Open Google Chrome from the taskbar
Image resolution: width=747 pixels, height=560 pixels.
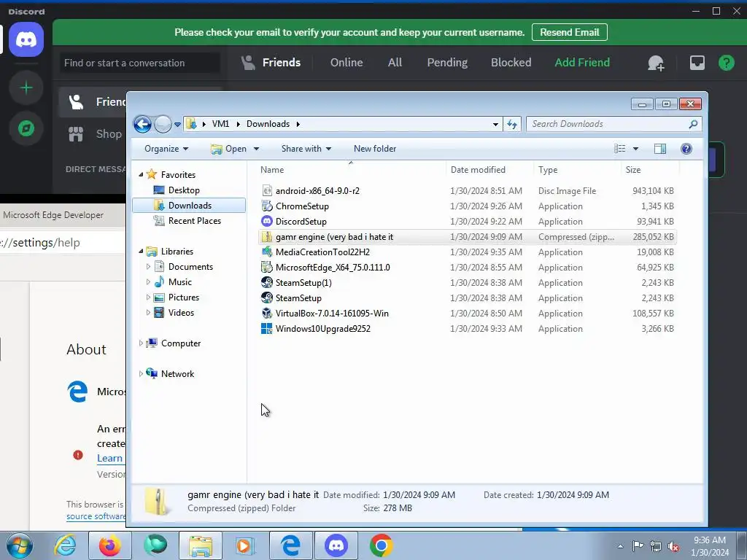point(381,545)
